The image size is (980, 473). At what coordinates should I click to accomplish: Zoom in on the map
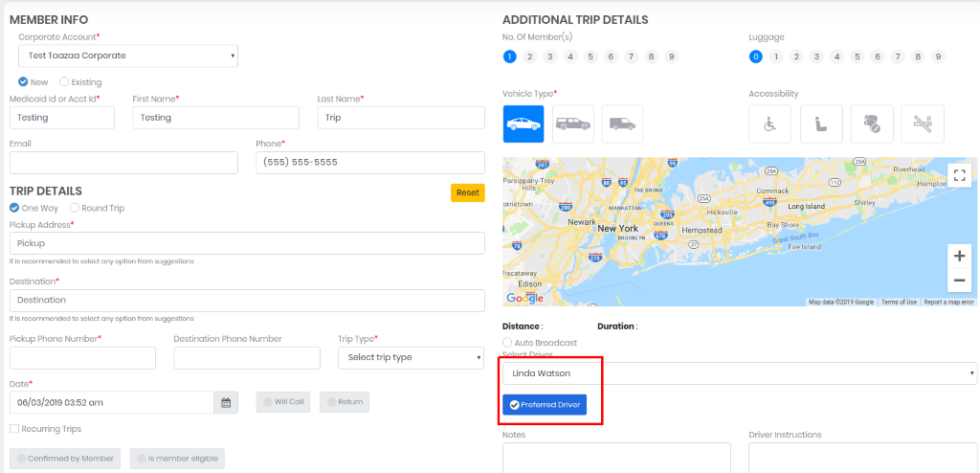[959, 256]
